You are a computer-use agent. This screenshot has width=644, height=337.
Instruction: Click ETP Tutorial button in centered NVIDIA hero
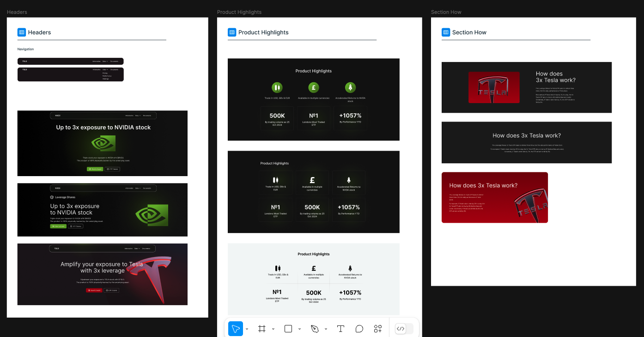click(112, 169)
